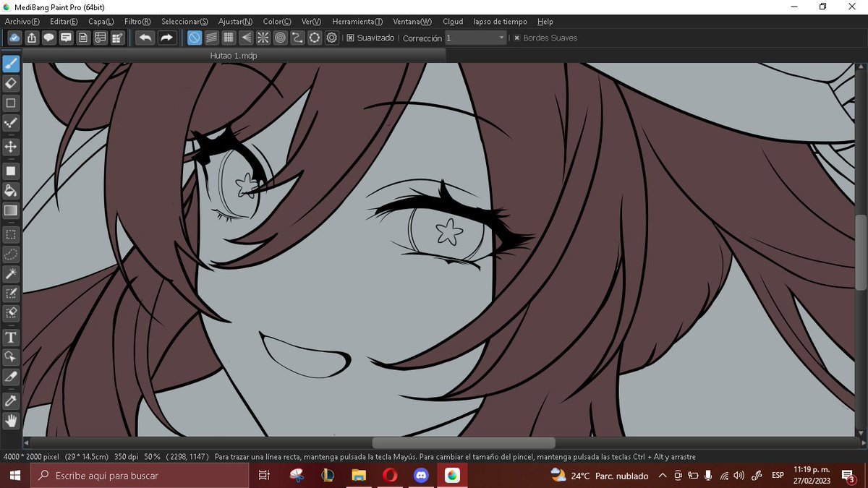Toggle the Suavizado checkbox

point(350,38)
